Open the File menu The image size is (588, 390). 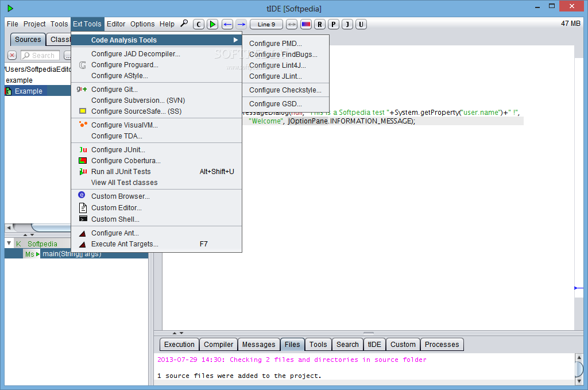coord(13,24)
